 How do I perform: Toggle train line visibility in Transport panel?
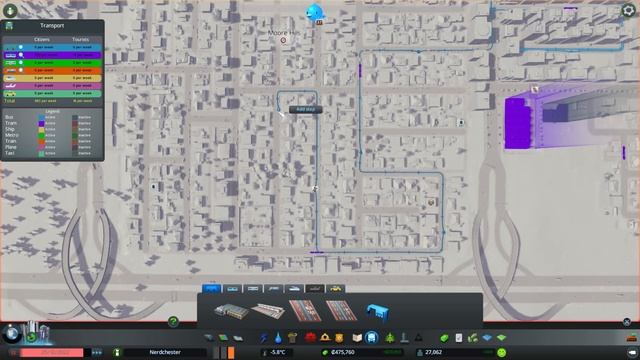coord(21,70)
